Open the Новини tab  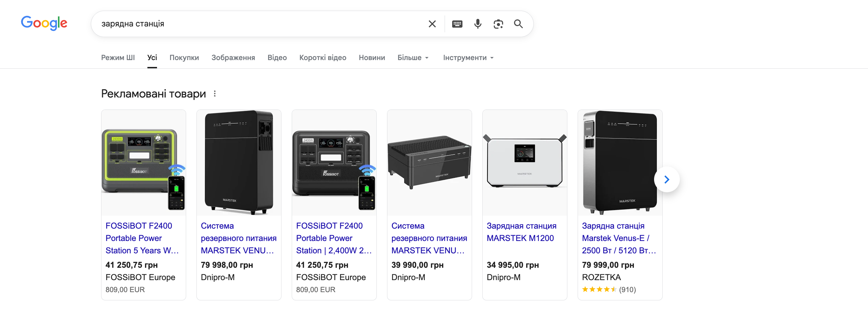click(372, 58)
